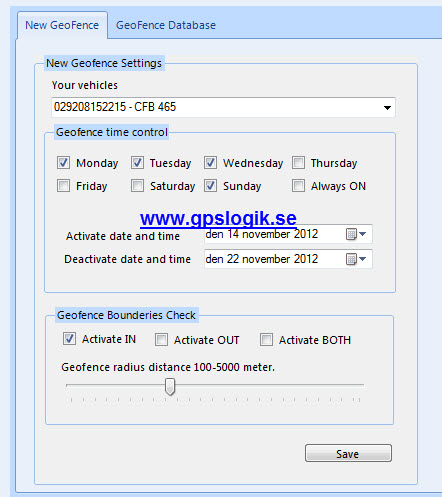Screen dimensions: 442x497
Task: Enable the Saturday checkbox
Action: pyautogui.click(x=137, y=186)
